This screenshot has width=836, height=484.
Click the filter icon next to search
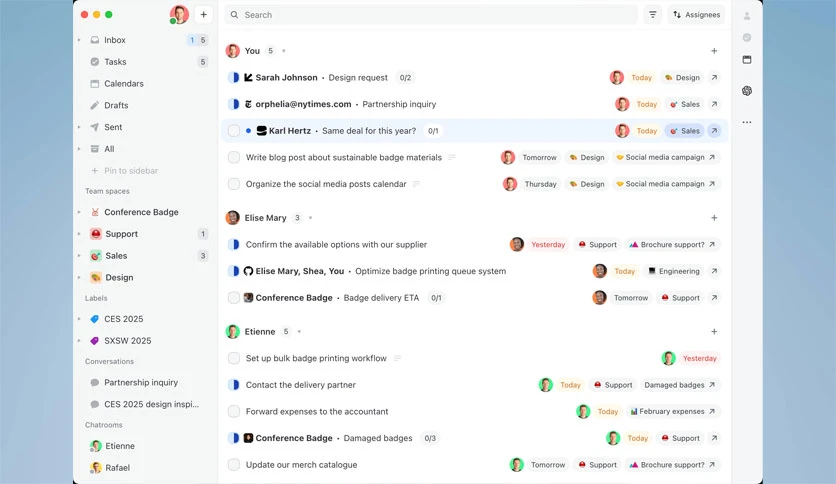[653, 15]
